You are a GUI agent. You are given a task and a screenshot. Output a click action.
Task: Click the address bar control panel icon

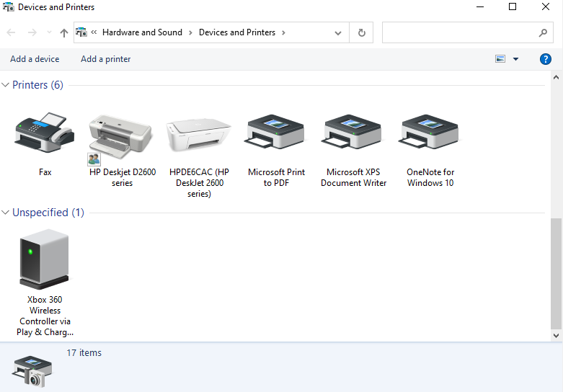click(81, 32)
